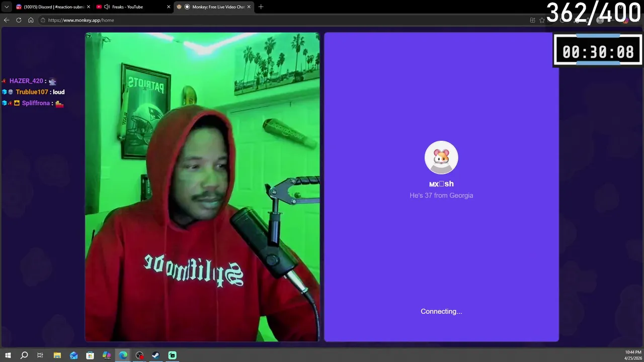Select the Monkey: Free Live Video Chat tab
This screenshot has width=644, height=362.
(213, 7)
